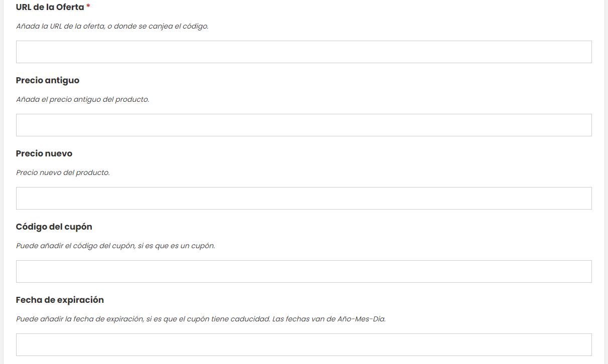Click the 'Puede añadir la fecha de expiración' sentence

point(143,319)
